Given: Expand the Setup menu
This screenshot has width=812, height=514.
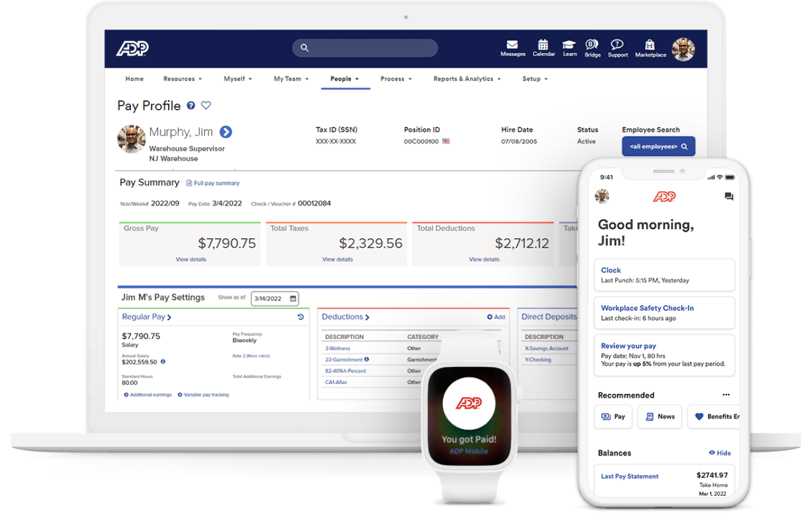Looking at the screenshot, I should [535, 79].
